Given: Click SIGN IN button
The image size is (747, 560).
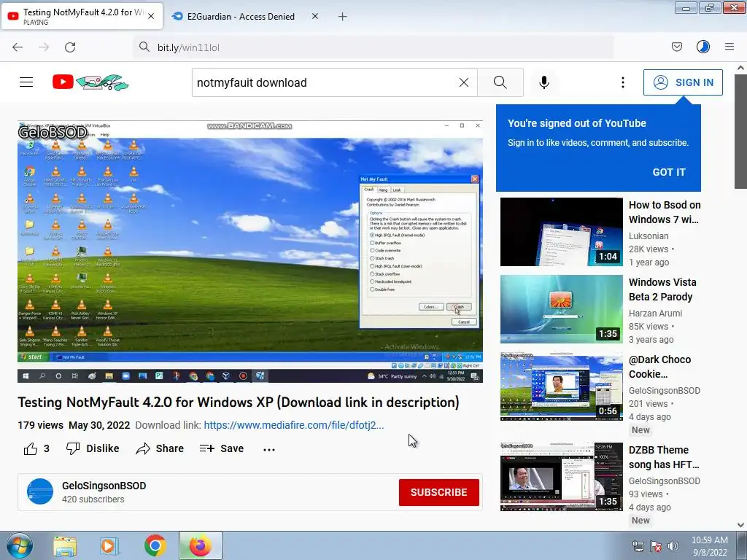Looking at the screenshot, I should pos(683,82).
